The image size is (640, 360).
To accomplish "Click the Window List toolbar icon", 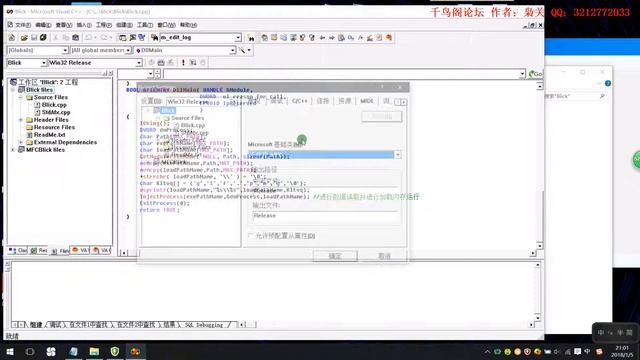I will (142, 38).
